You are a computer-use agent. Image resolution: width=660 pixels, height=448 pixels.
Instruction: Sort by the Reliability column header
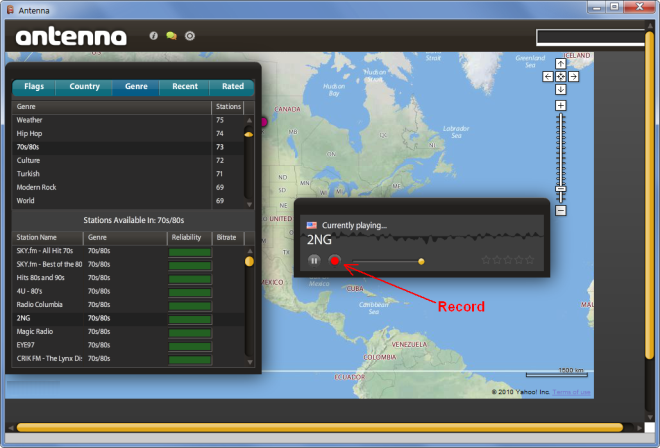tap(189, 237)
